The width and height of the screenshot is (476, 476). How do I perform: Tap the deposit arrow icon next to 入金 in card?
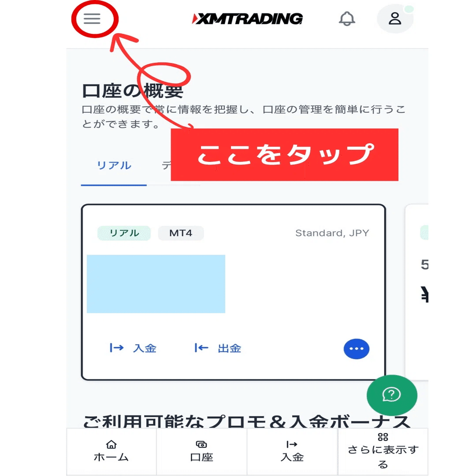click(x=116, y=348)
